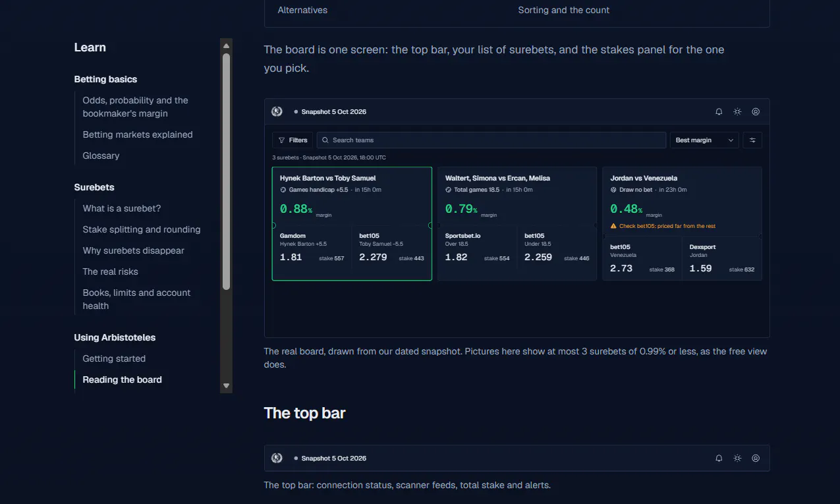Click Snapshot 5 Oct 2026 under The top bar heading
The height and width of the screenshot is (504, 840).
(333, 459)
